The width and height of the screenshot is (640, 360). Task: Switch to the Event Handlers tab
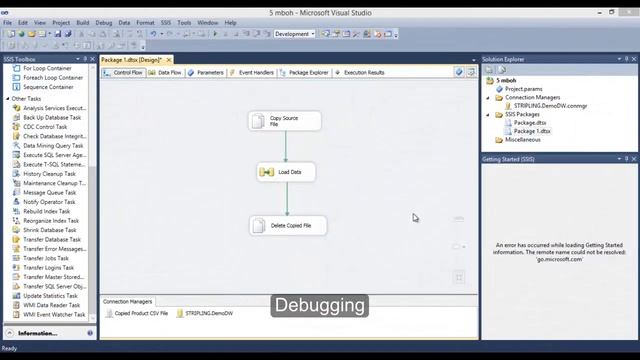(252, 73)
